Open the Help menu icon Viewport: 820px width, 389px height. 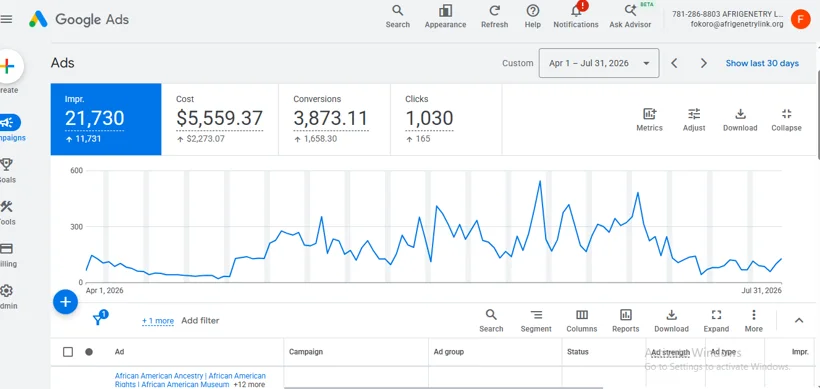pyautogui.click(x=532, y=16)
